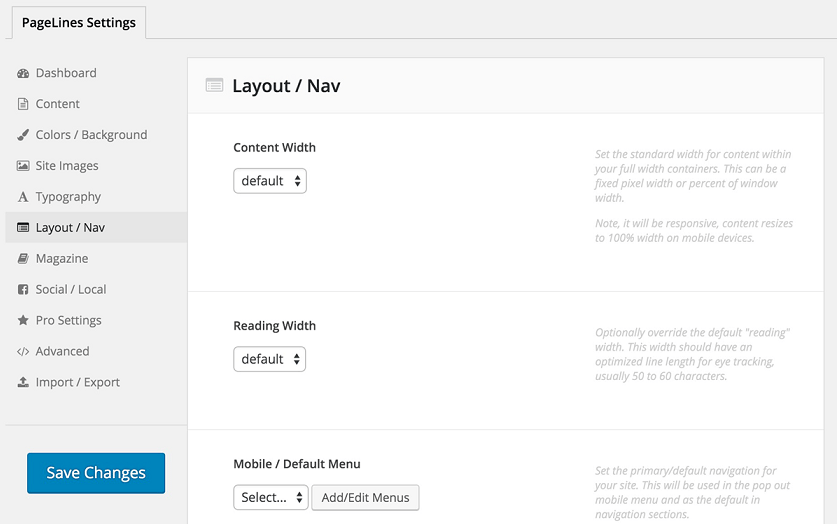Viewport: 837px width, 524px height.
Task: Click the Advanced code brackets icon
Action: click(x=23, y=352)
